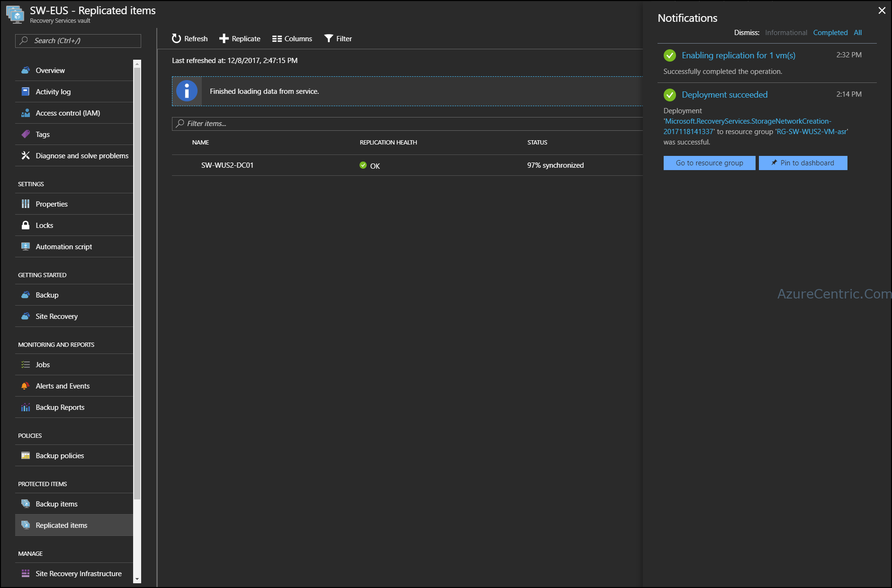Open Activity log in sidebar
The width and height of the screenshot is (892, 588).
(x=74, y=91)
